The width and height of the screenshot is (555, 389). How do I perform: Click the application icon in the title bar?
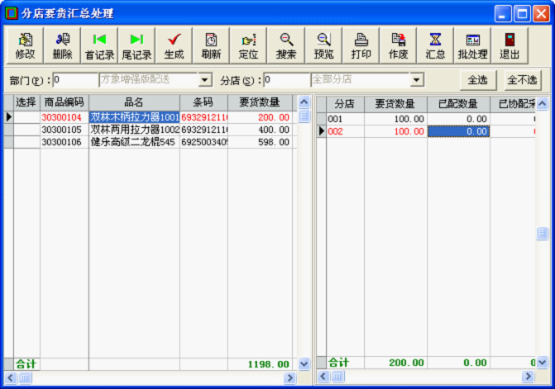[x=11, y=13]
